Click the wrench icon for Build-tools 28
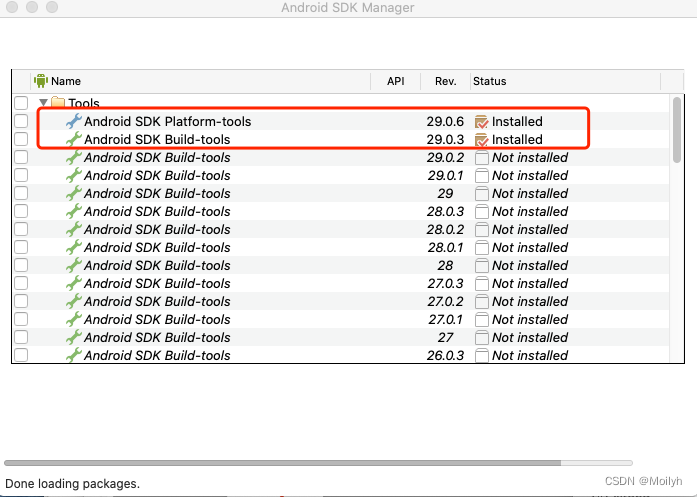Viewport: 697px width, 497px height. 74,265
